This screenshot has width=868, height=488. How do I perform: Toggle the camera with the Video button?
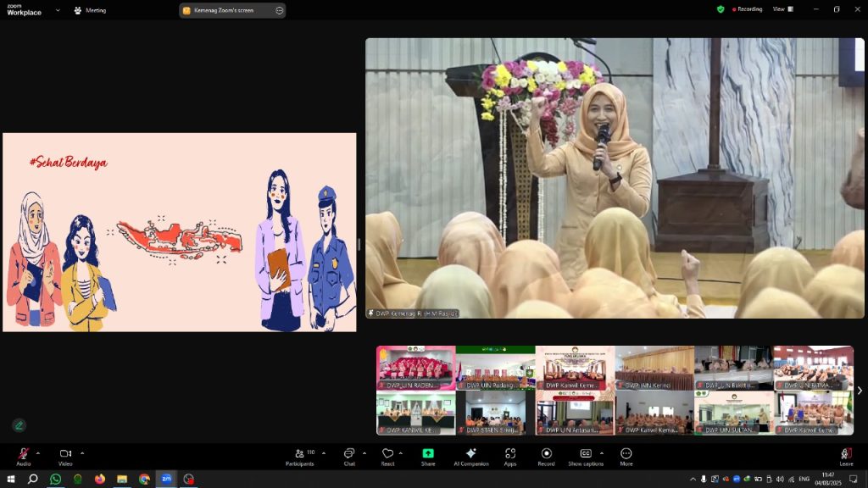pyautogui.click(x=65, y=455)
